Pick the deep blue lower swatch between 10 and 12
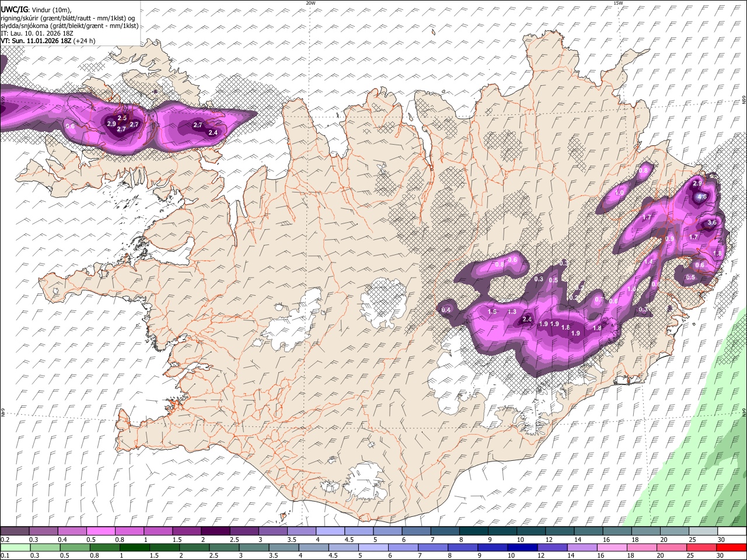This screenshot has height=560, width=747. click(x=522, y=547)
